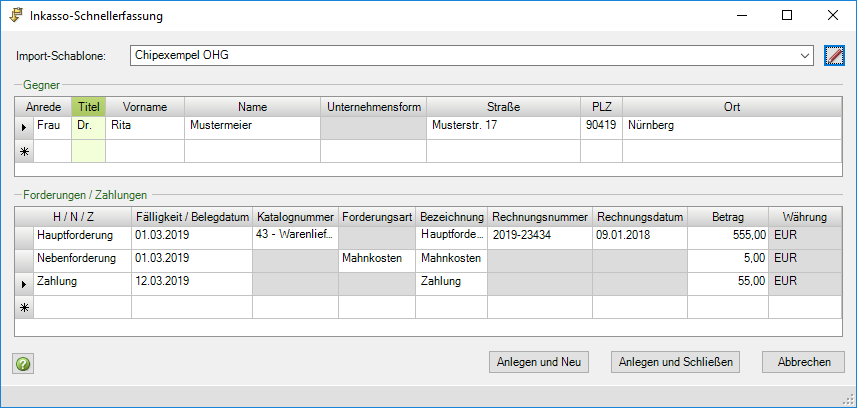Image resolution: width=857 pixels, height=408 pixels.
Task: Click the Inkasso-Schnellerfassung title bar app icon
Action: click(17, 16)
